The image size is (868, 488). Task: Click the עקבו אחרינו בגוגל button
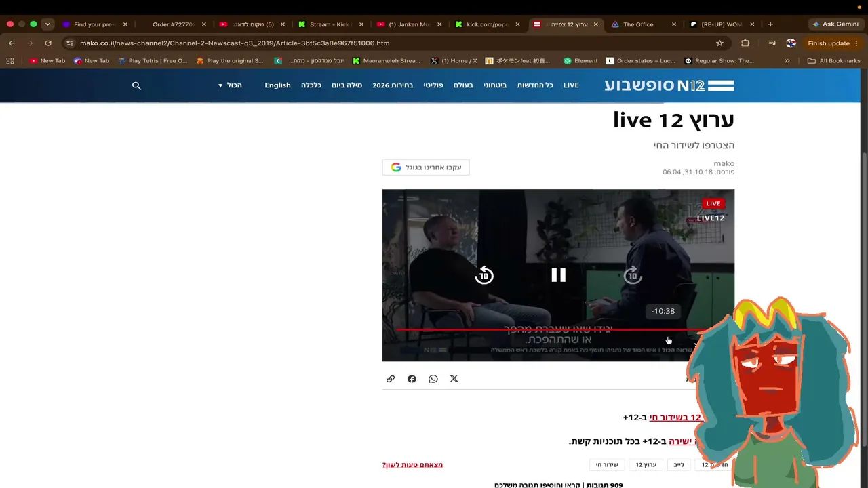[x=426, y=167]
